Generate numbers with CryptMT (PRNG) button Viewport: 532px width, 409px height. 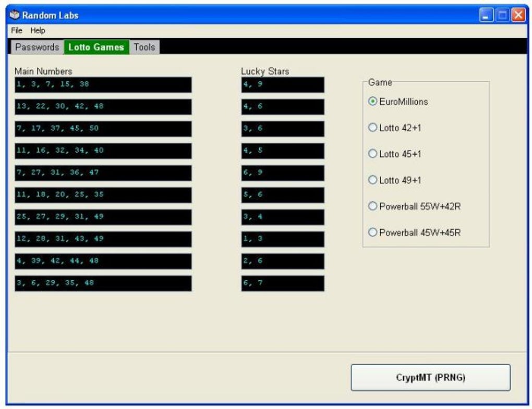coord(431,377)
